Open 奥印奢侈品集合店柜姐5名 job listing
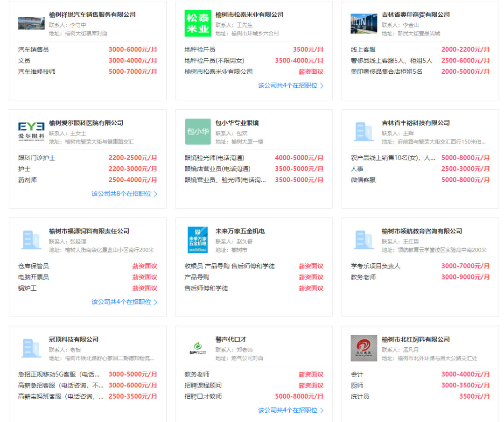This screenshot has width=504, height=422. click(386, 71)
